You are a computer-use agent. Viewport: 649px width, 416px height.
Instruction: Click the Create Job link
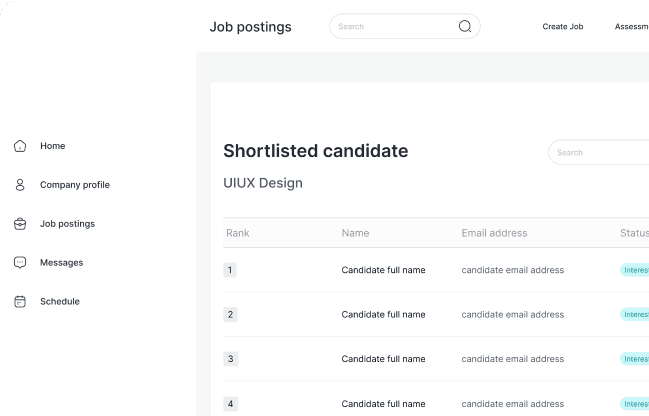click(x=562, y=27)
